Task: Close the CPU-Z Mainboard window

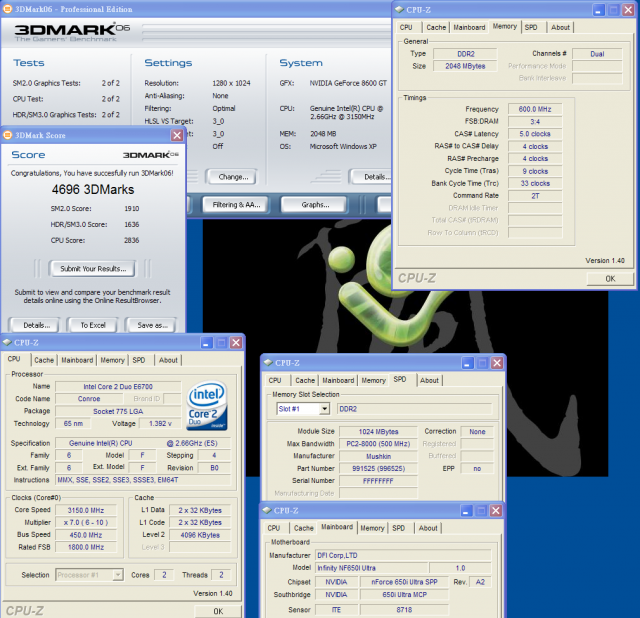Action: pos(496,511)
